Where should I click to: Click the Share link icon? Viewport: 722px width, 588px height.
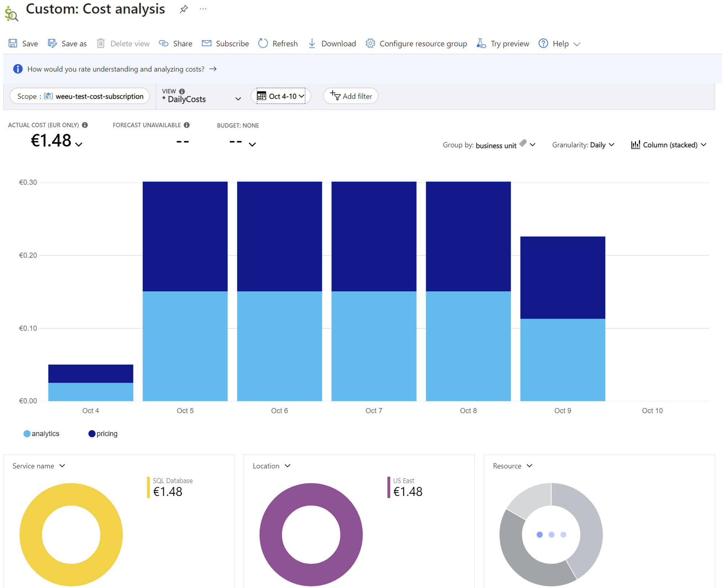pyautogui.click(x=164, y=43)
